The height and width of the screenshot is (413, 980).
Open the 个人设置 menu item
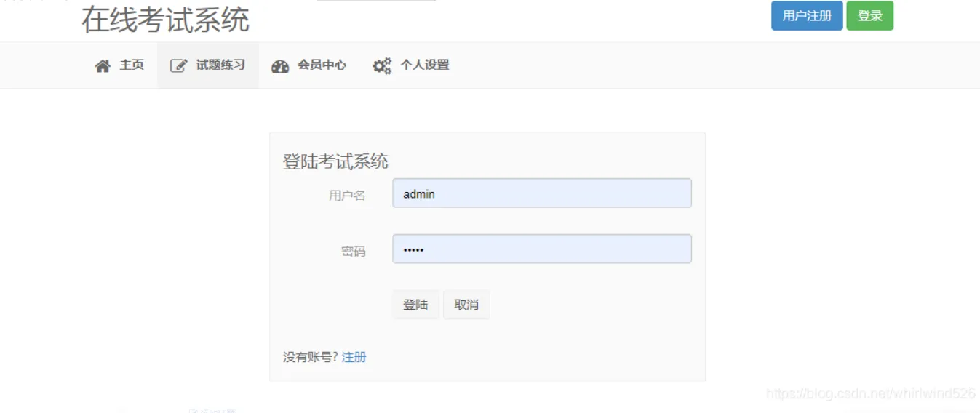tap(411, 65)
